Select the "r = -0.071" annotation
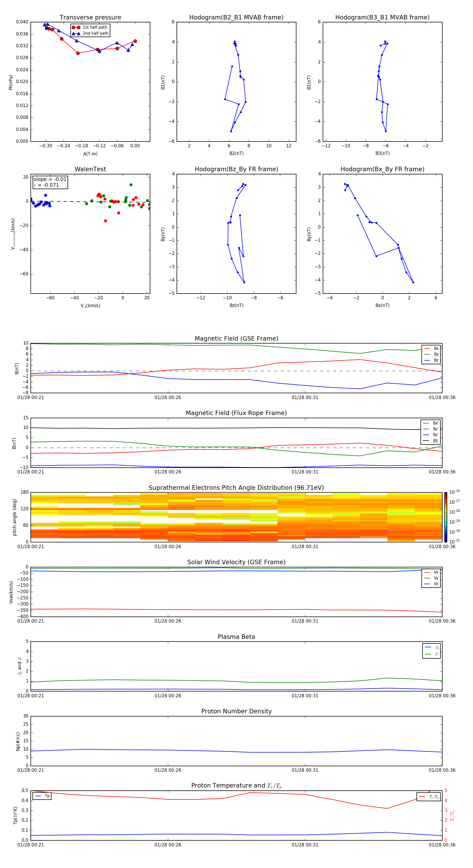This screenshot has height=868, width=473. click(x=46, y=185)
